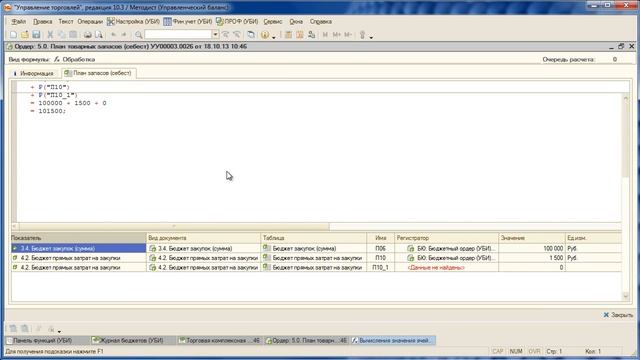
Task: Open the Справка menu
Action: [320, 22]
